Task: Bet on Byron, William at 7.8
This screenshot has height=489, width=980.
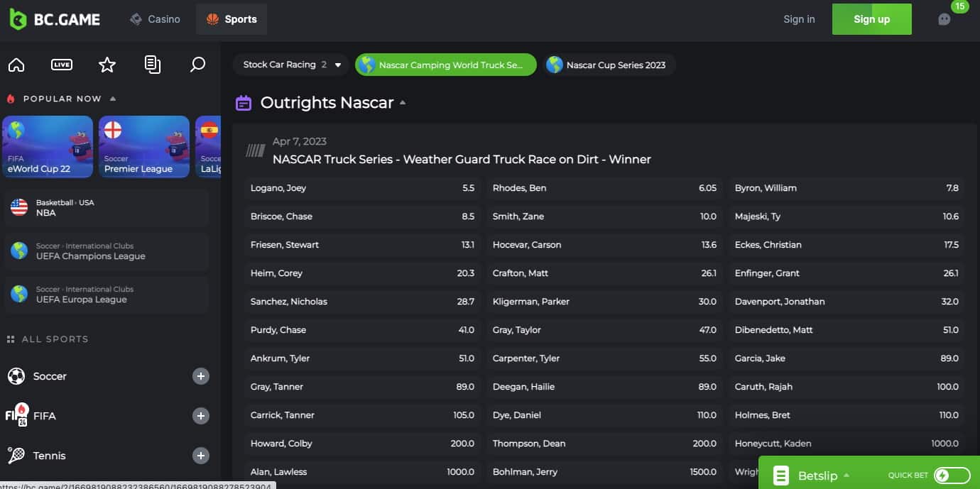Action: coord(846,188)
